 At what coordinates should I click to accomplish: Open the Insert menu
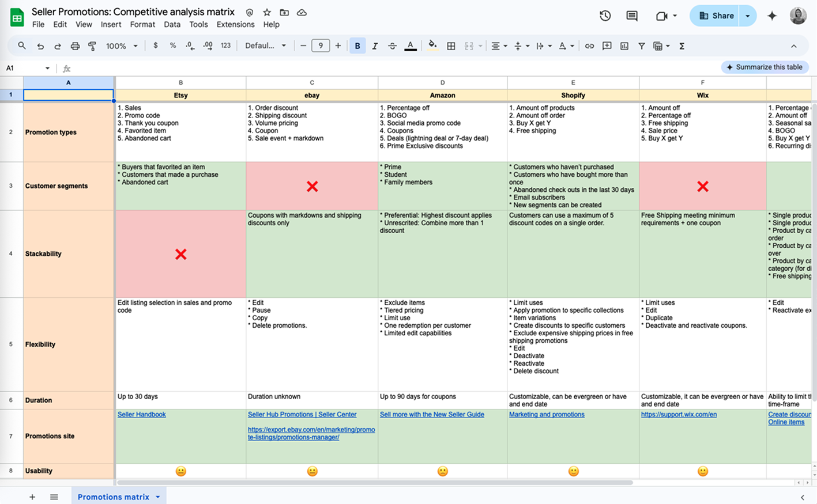pos(111,24)
